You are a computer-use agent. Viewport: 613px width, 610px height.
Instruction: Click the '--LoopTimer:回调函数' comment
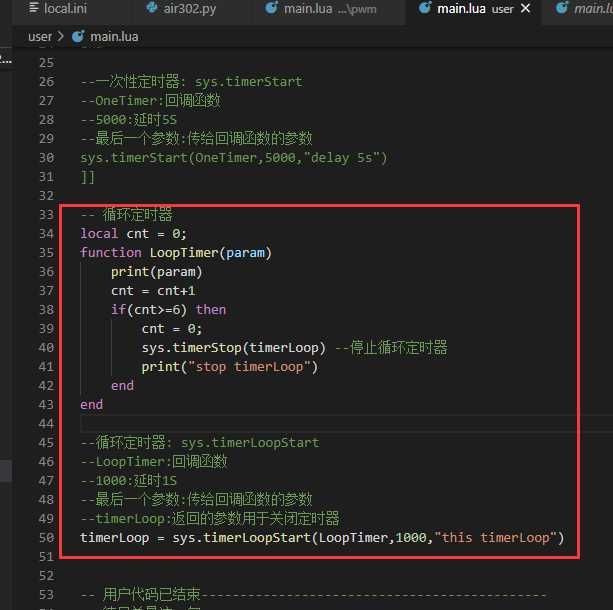(x=154, y=461)
